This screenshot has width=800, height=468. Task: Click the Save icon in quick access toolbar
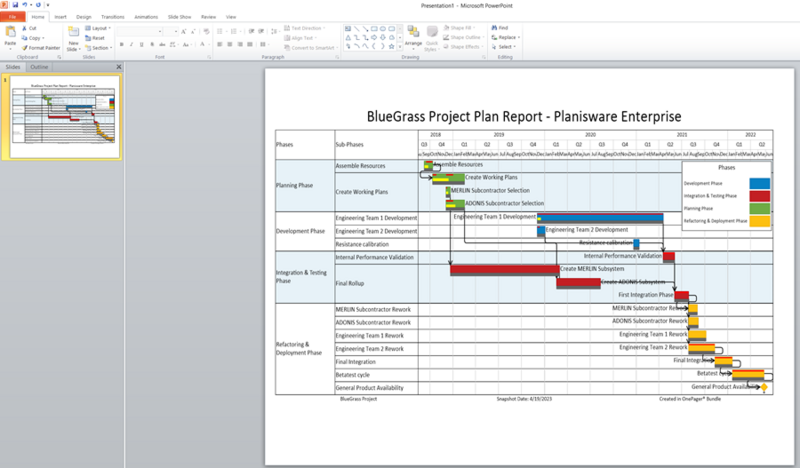click(x=15, y=5)
